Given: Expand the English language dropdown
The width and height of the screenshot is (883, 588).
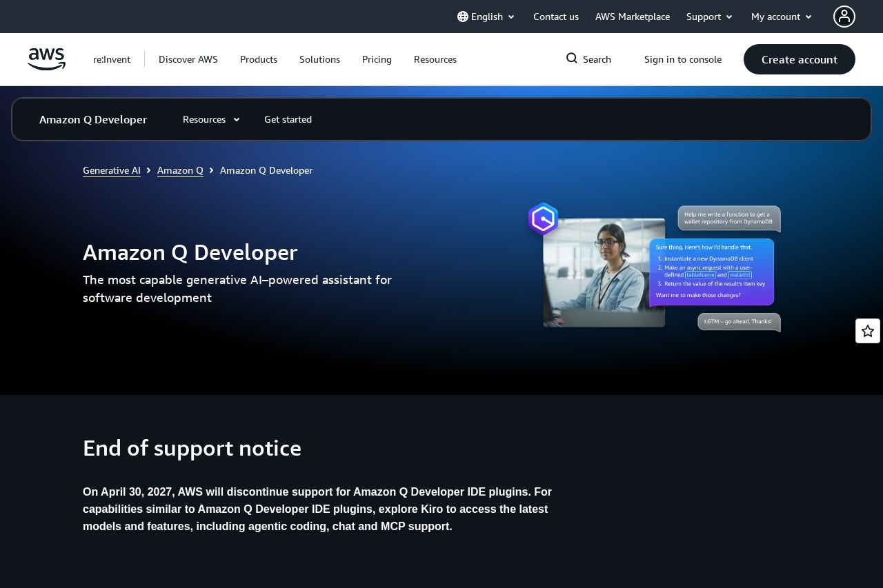Looking at the screenshot, I should [486, 17].
